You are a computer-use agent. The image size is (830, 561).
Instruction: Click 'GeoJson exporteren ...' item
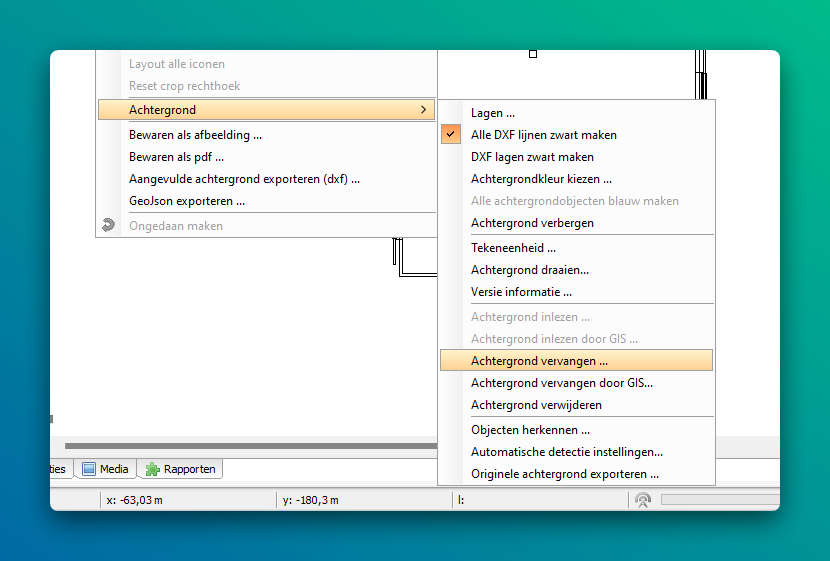pos(187,201)
